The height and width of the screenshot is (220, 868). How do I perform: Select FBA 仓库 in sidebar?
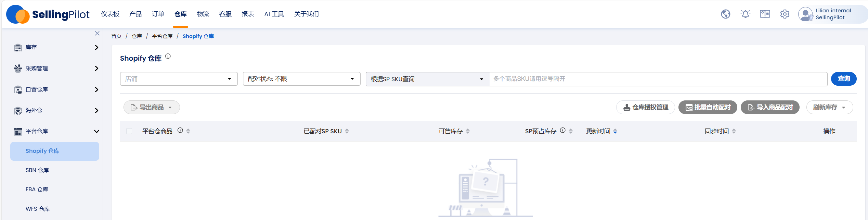[37, 190]
